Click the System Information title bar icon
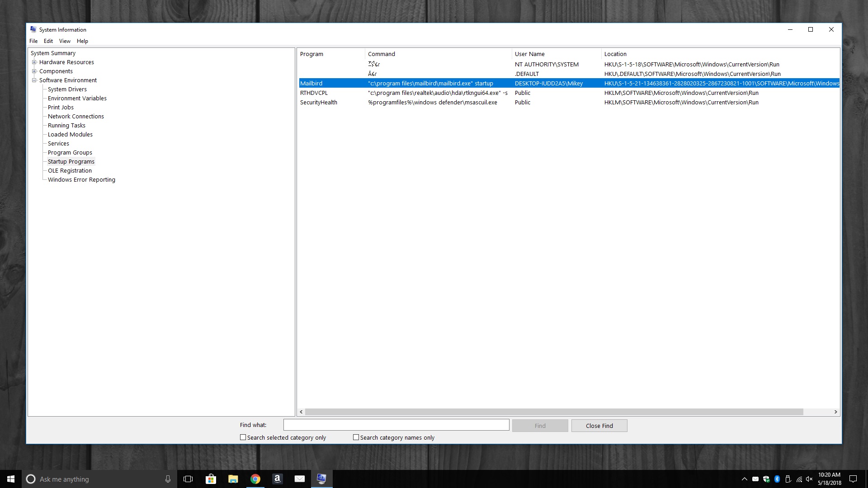The width and height of the screenshot is (868, 488). pos(33,29)
